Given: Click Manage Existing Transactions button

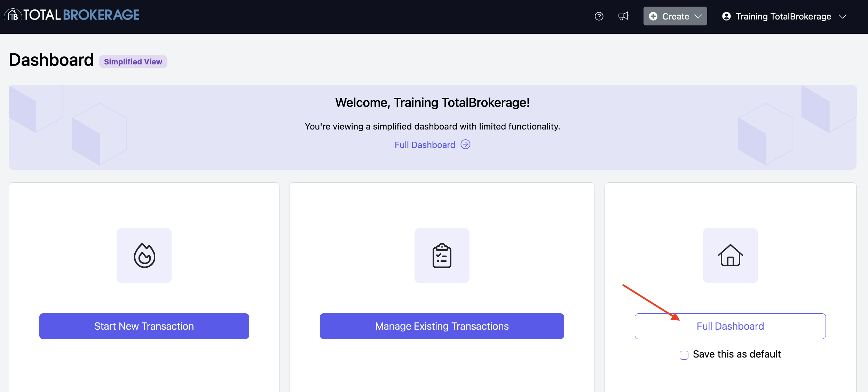Looking at the screenshot, I should point(442,326).
